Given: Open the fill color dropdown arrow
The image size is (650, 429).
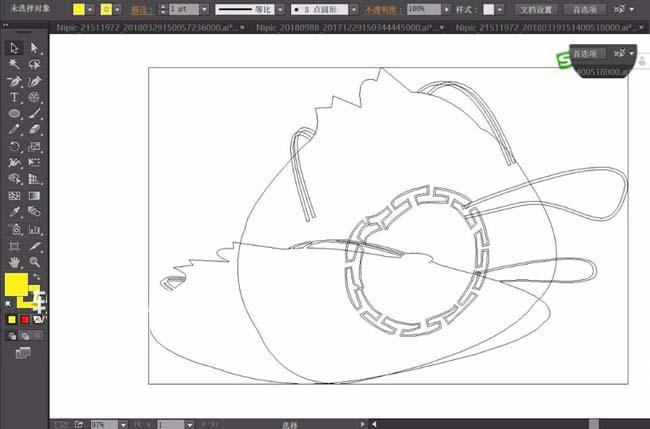Looking at the screenshot, I should tap(90, 9).
